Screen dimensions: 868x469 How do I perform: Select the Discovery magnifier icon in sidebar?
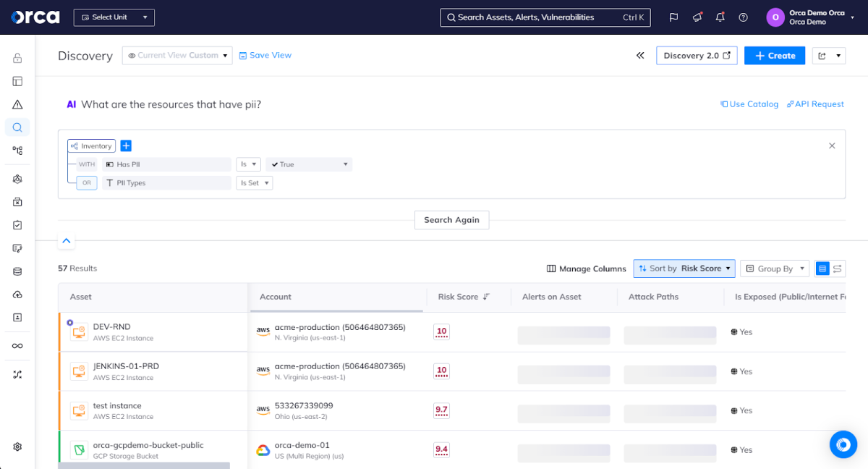click(x=17, y=127)
